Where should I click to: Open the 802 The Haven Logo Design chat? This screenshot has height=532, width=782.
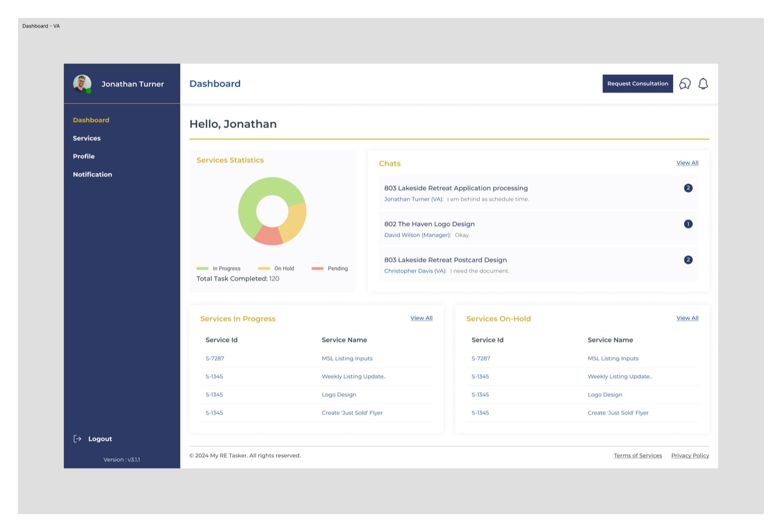[538, 229]
